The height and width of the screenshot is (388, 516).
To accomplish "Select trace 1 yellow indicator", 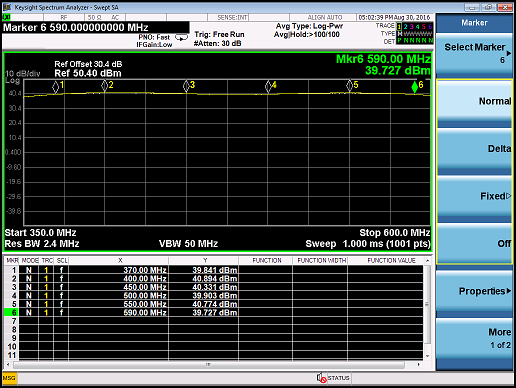I will tap(399, 27).
